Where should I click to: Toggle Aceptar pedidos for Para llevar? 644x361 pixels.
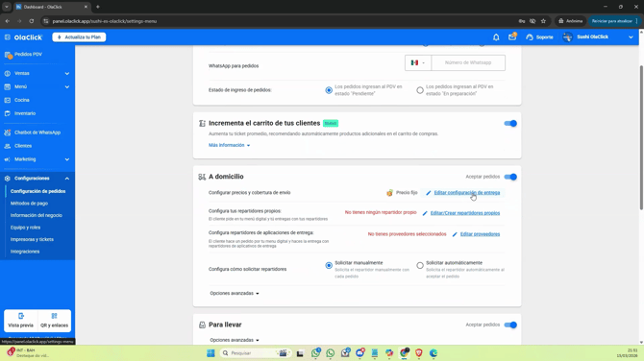[510, 325]
